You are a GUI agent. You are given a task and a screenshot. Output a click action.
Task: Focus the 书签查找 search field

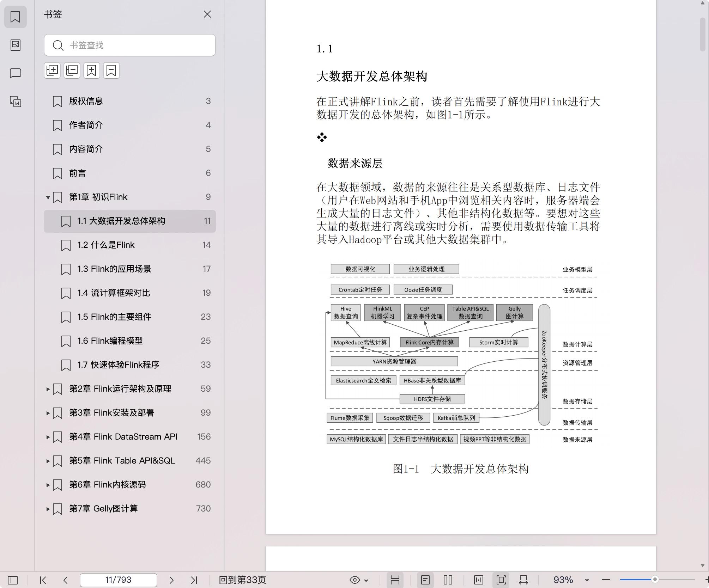pos(130,45)
